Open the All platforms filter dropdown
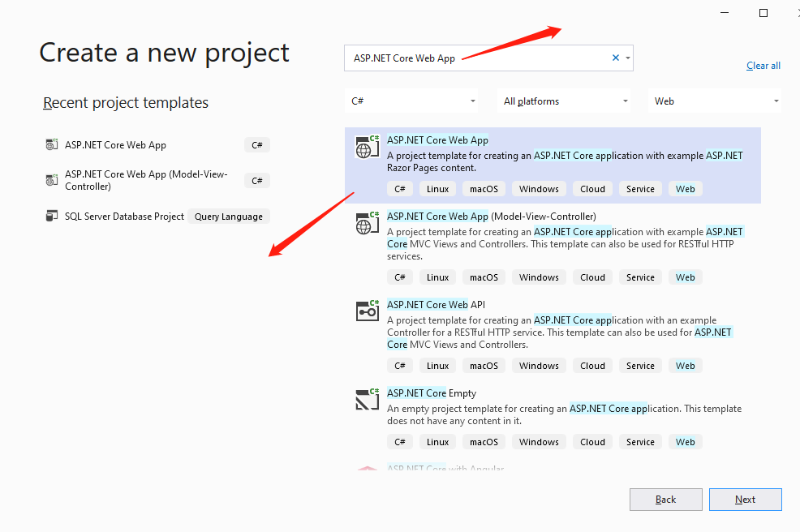The image size is (800, 532). (564, 101)
